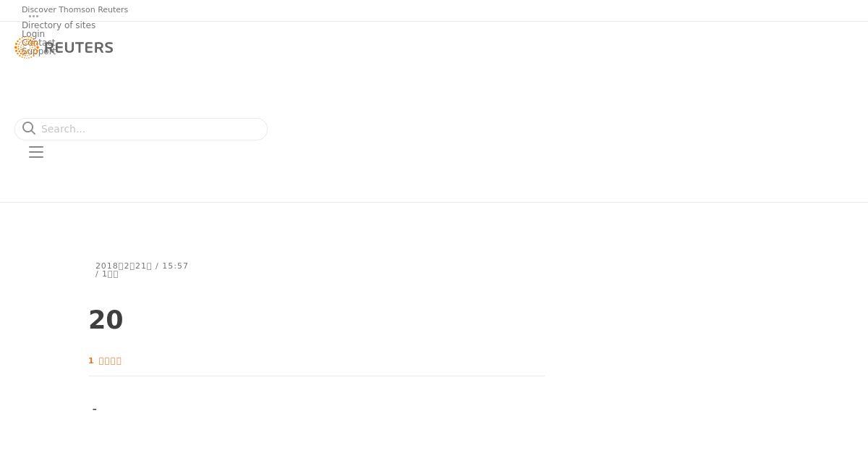The image size is (868, 456).
Task: Open Discover Thomson Reuters
Action: point(75,9)
